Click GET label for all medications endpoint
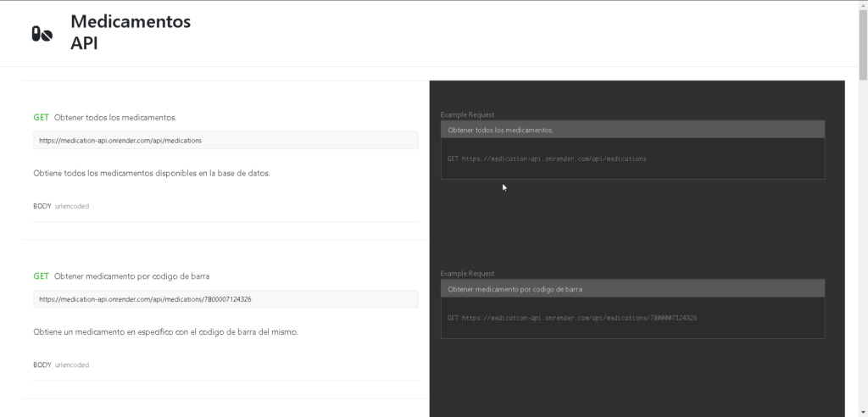This screenshot has width=868, height=417. 41,117
